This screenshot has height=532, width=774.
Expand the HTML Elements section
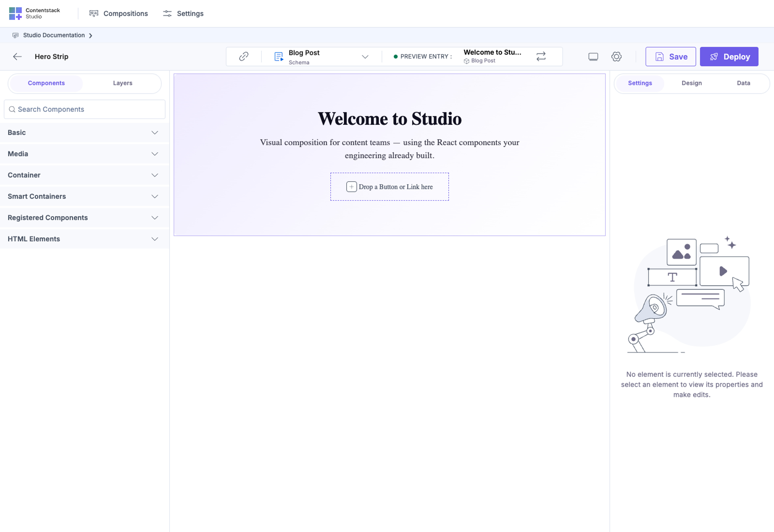(85, 239)
